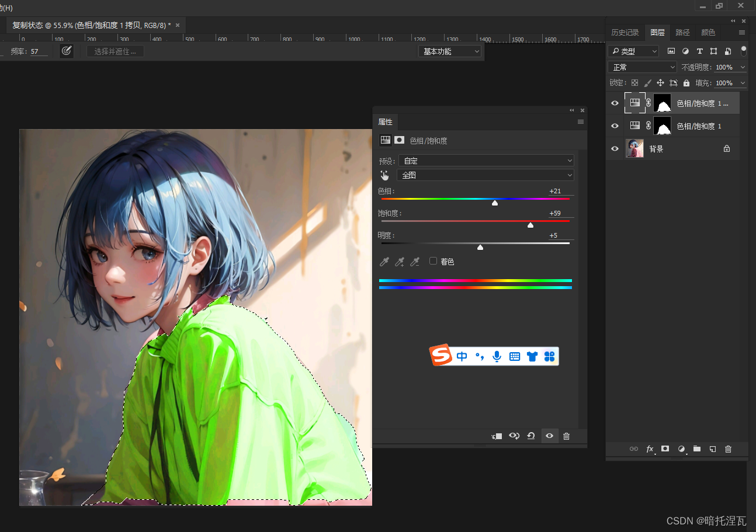Toggle mask link on 色相/饱和度 1 拷贝 layer
The width and height of the screenshot is (756, 532).
pos(649,103)
